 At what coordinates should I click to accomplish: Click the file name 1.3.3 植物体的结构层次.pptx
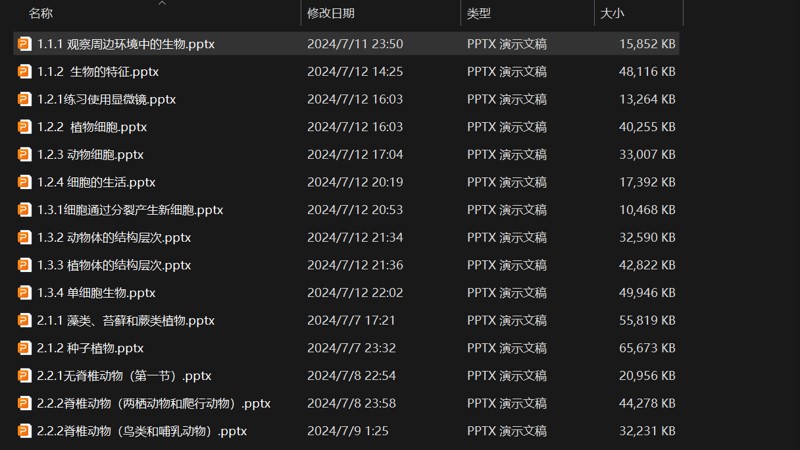pyautogui.click(x=114, y=265)
